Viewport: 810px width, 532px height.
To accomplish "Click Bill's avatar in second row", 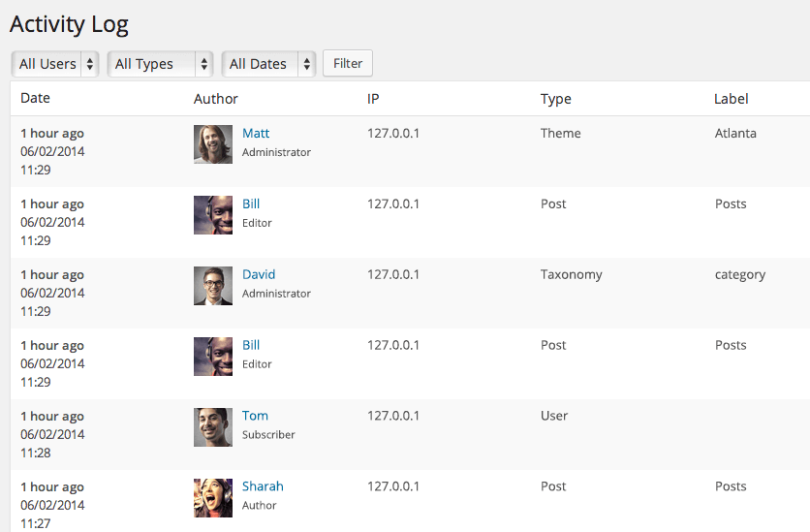I will [x=213, y=215].
